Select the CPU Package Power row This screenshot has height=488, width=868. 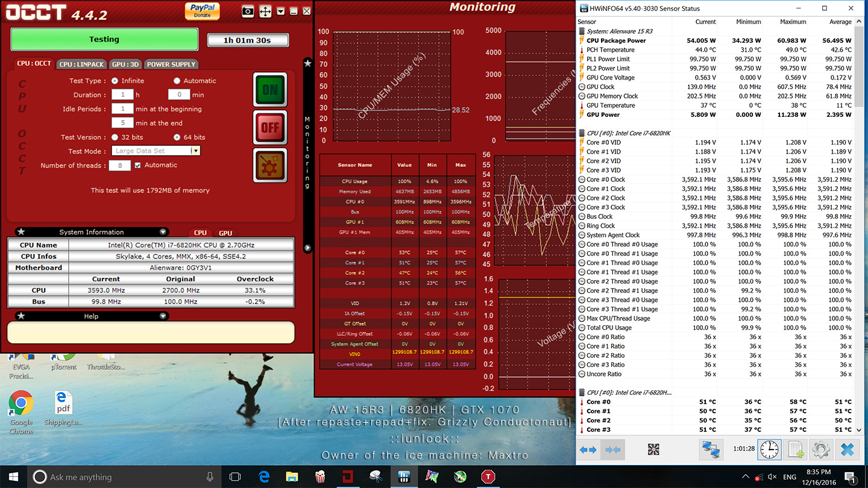715,40
